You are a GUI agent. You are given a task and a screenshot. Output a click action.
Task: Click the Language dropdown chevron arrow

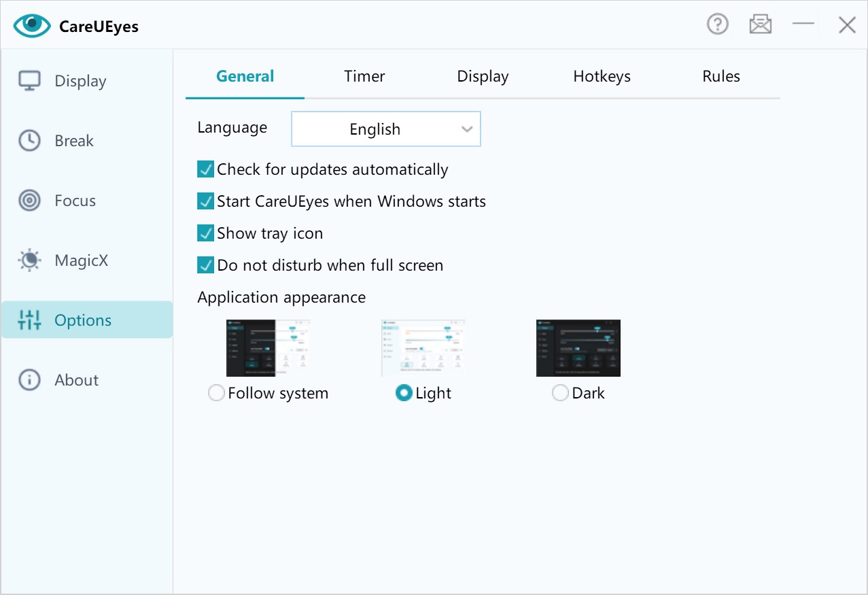467,129
